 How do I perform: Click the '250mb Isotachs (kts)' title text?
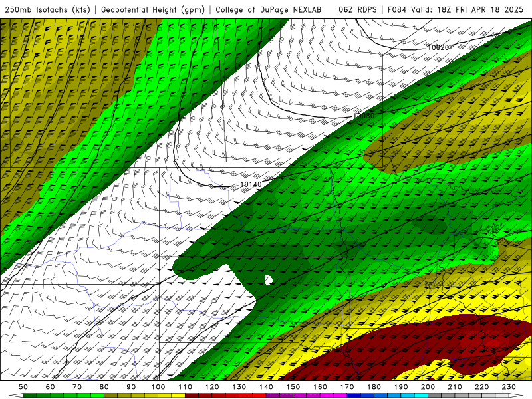(48, 10)
